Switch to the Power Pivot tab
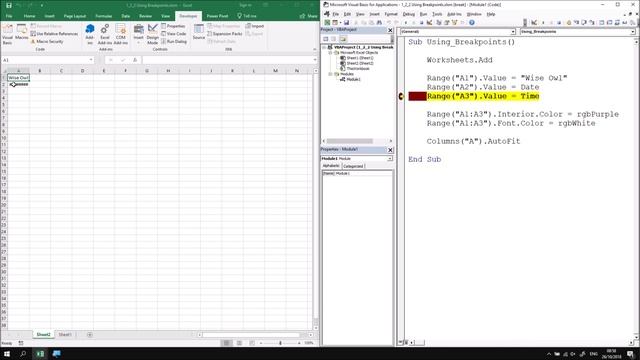 coord(217,16)
